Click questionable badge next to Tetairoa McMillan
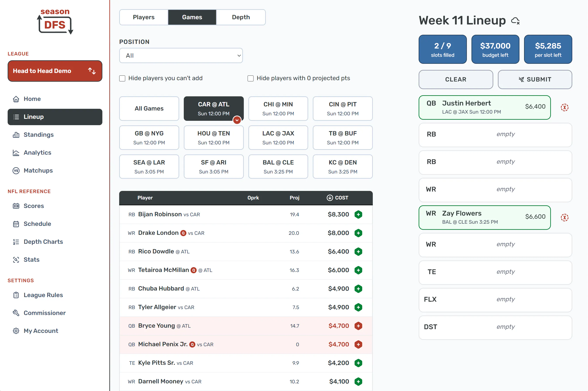 pos(193,270)
